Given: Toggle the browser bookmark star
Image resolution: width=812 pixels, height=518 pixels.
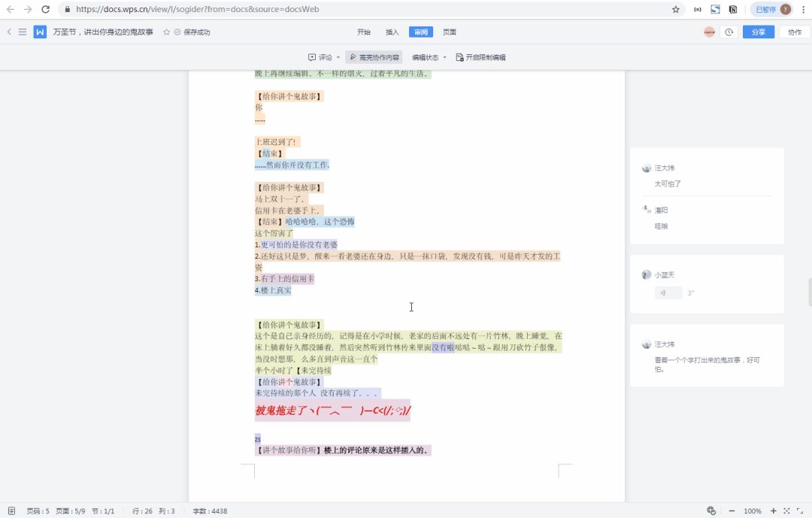Looking at the screenshot, I should pyautogui.click(x=676, y=10).
